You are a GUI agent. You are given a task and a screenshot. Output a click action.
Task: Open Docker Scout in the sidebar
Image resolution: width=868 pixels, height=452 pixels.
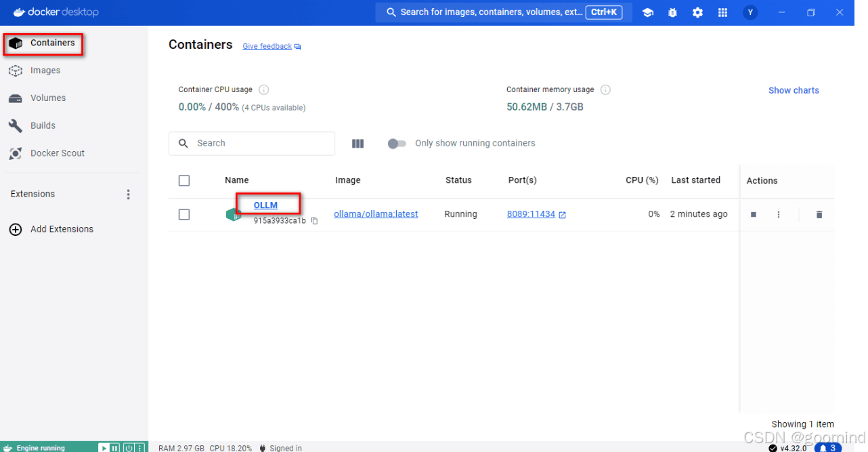74,153
